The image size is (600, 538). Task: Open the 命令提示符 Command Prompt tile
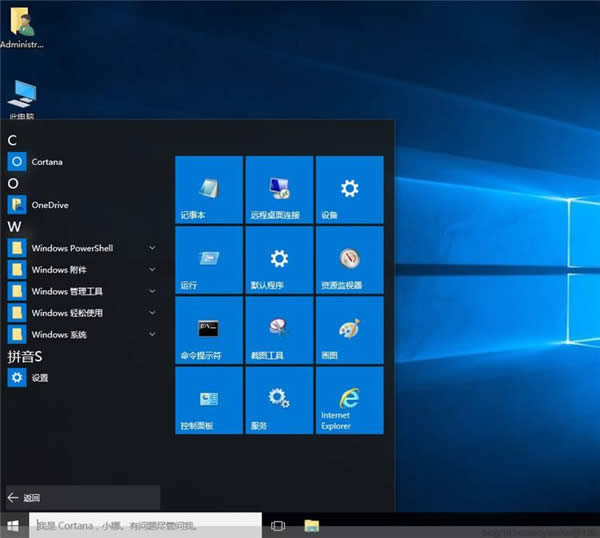pyautogui.click(x=209, y=329)
